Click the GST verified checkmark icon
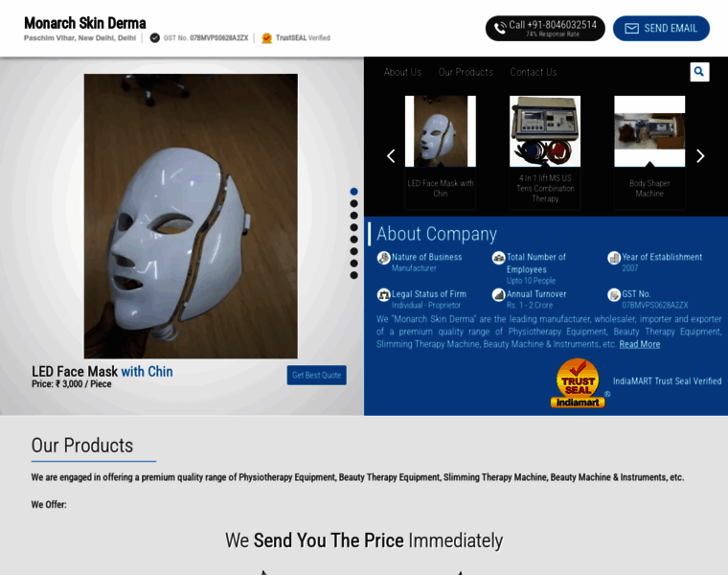Screen dimensions: 728x575 pyautogui.click(x=155, y=38)
